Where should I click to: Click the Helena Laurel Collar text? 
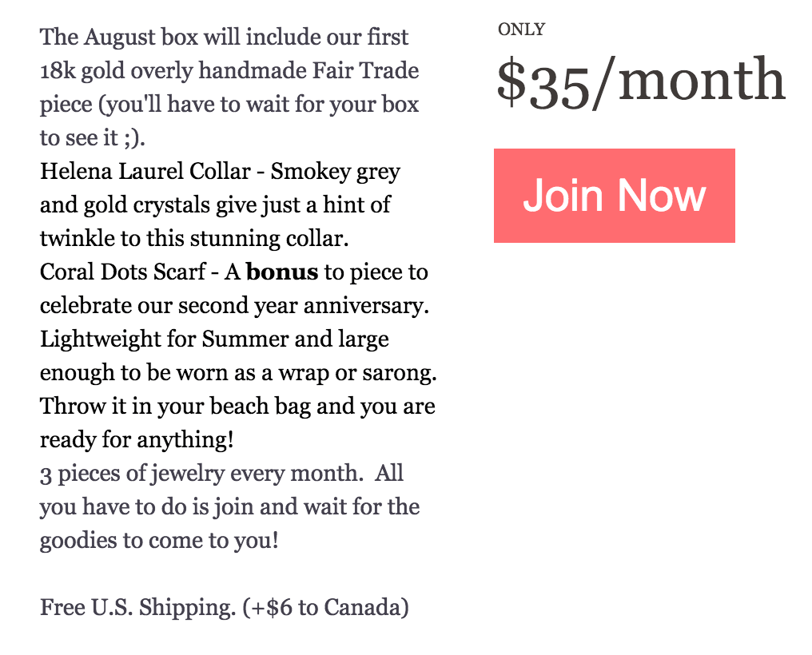pos(145,171)
